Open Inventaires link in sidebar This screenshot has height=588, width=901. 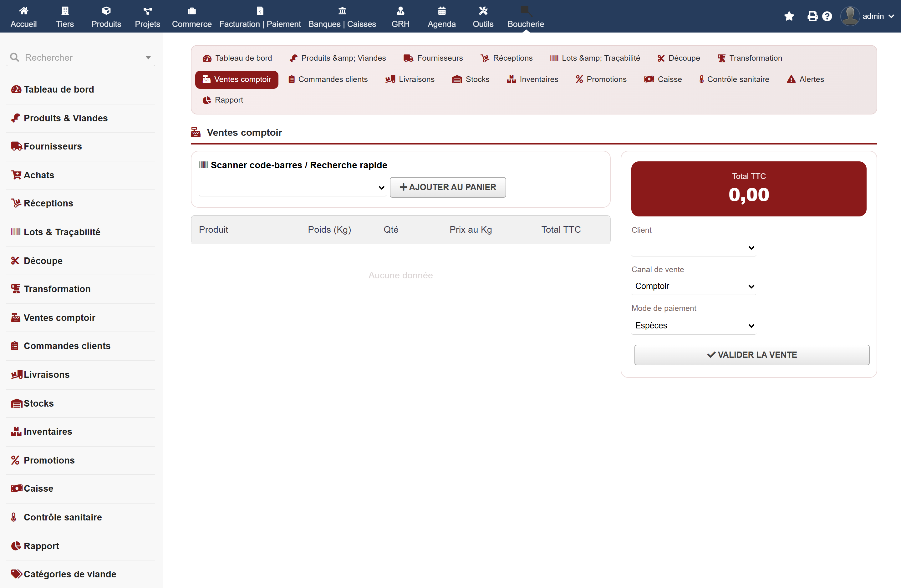coord(48,431)
